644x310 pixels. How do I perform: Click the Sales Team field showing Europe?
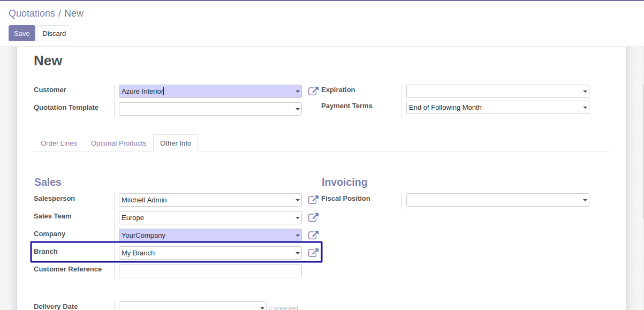click(x=206, y=218)
